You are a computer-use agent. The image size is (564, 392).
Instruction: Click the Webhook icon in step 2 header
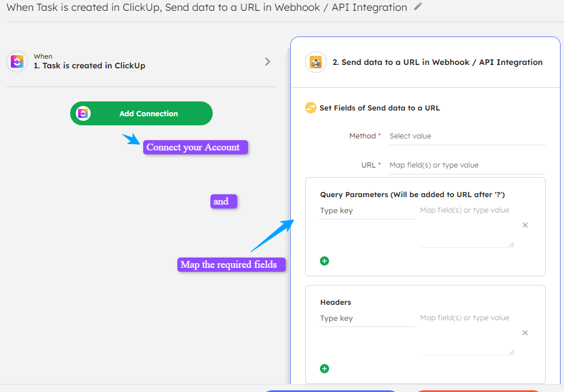coord(316,62)
